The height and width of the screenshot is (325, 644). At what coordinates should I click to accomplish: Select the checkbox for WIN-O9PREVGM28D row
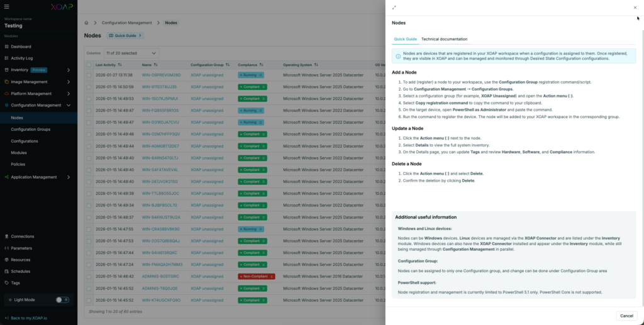point(88,75)
